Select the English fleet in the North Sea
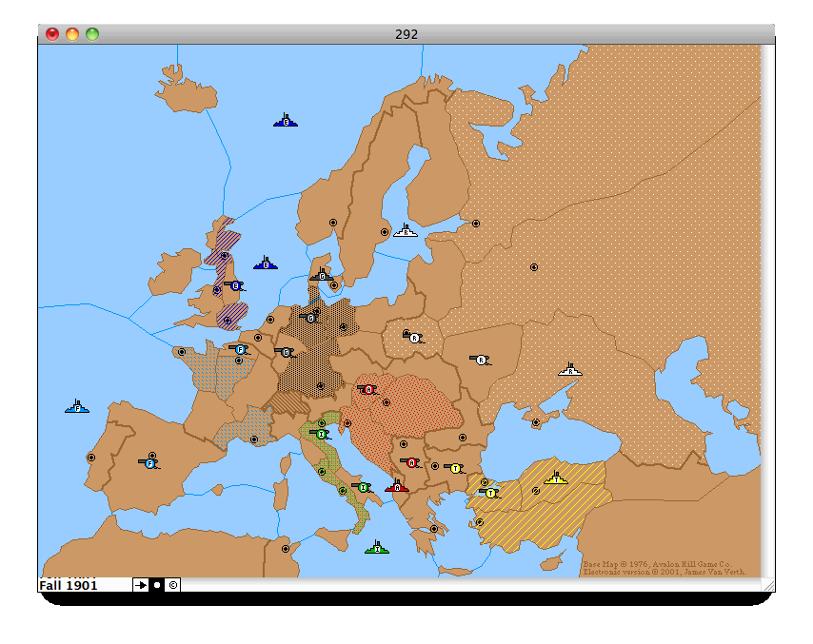The width and height of the screenshot is (813, 644). [266, 263]
